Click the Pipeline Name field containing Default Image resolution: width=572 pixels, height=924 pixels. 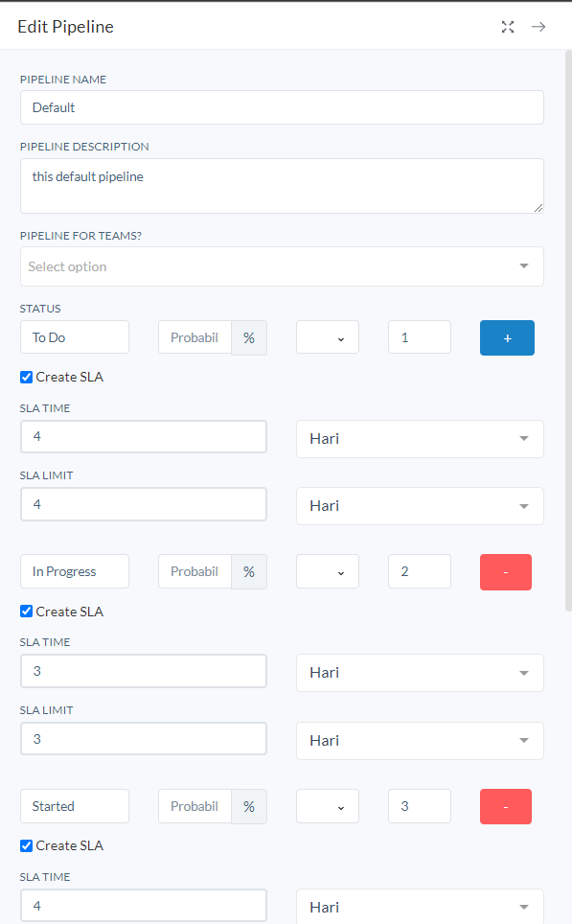(282, 107)
